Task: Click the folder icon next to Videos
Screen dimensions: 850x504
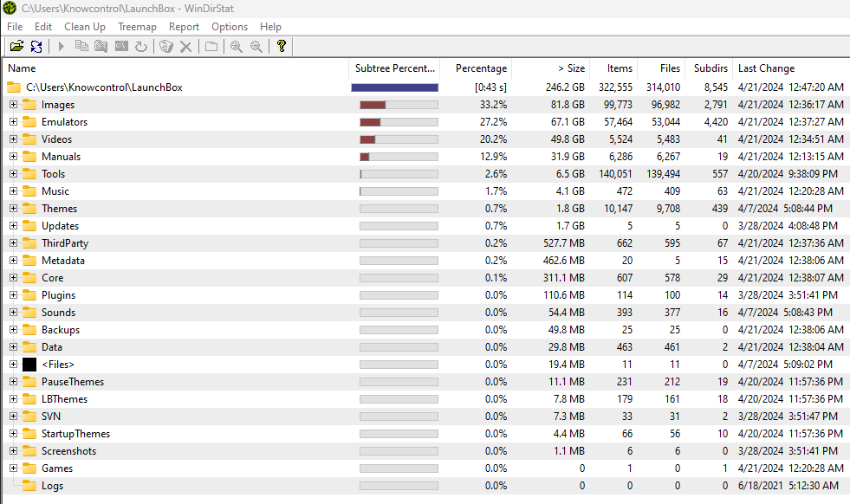Action: 29,139
